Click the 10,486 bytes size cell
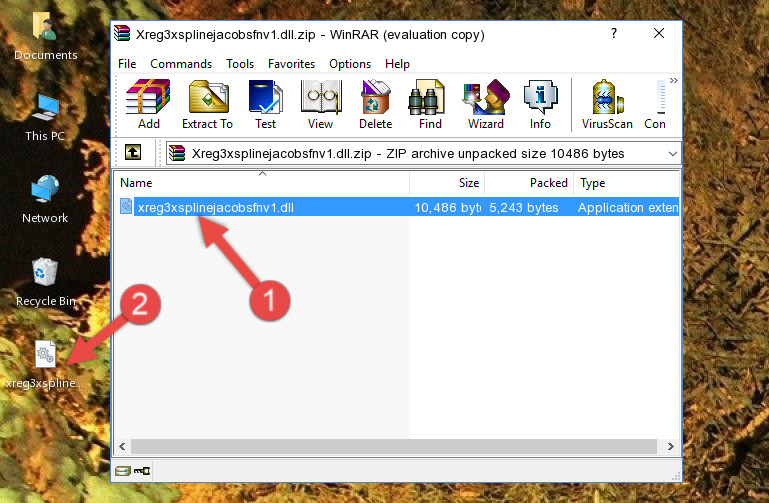769x503 pixels. pos(447,208)
